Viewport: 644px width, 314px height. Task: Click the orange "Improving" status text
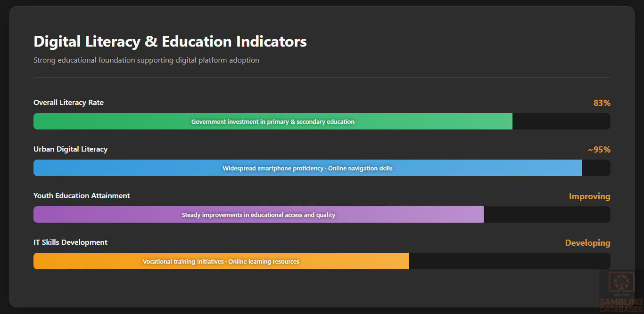click(x=589, y=196)
